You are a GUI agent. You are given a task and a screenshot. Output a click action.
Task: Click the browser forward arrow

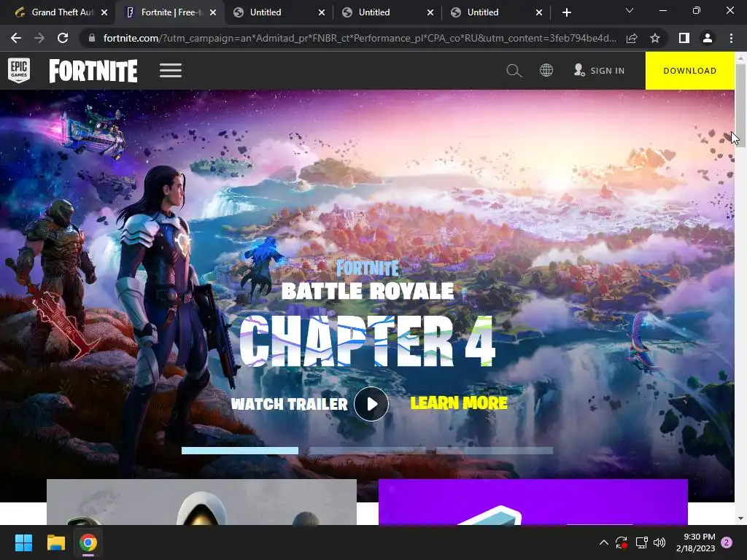click(39, 38)
